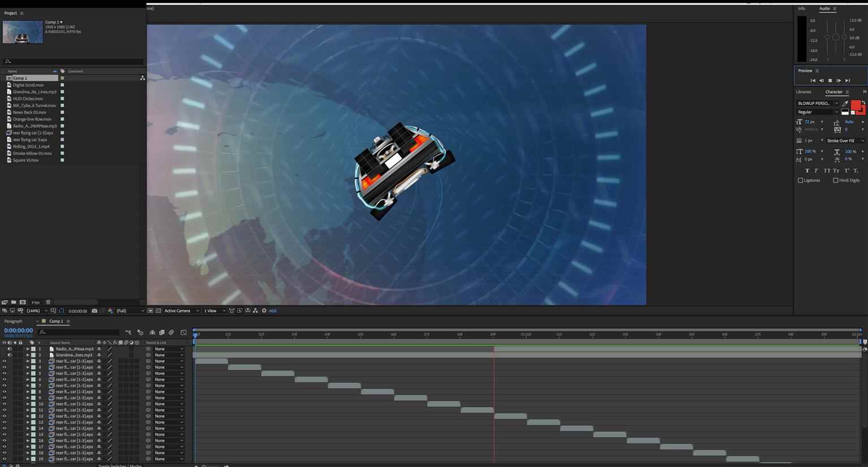868x467 pixels.
Task: Expand layer 12 properties triangle
Action: coord(28,416)
